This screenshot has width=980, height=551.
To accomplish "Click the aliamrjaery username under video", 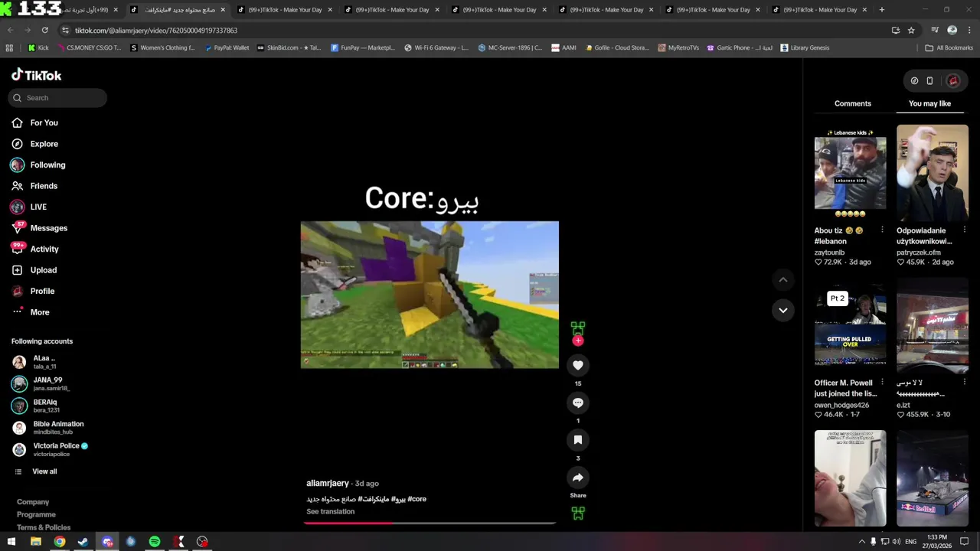I will (x=328, y=484).
